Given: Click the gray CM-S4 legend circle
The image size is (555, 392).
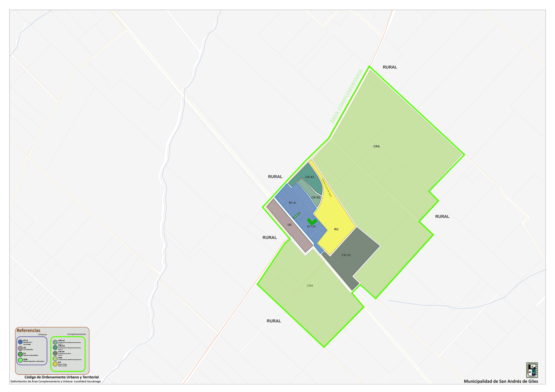Looking at the screenshot, I should point(55,353).
